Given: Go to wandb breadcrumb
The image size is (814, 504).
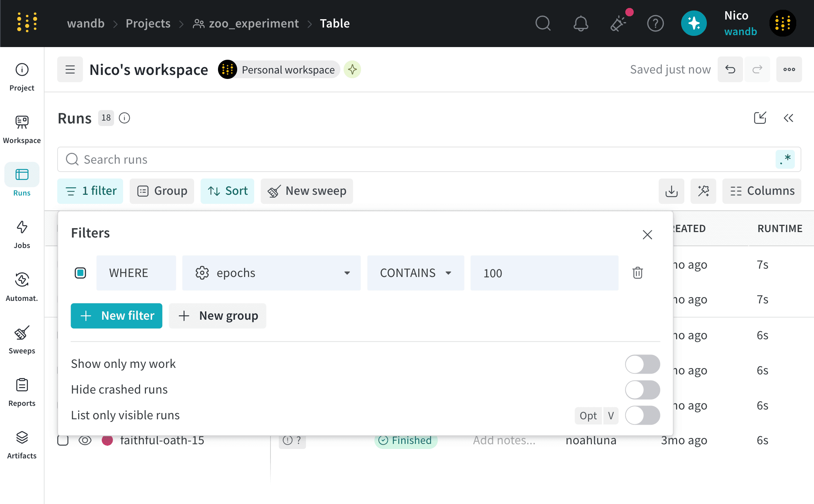Looking at the screenshot, I should pyautogui.click(x=86, y=24).
